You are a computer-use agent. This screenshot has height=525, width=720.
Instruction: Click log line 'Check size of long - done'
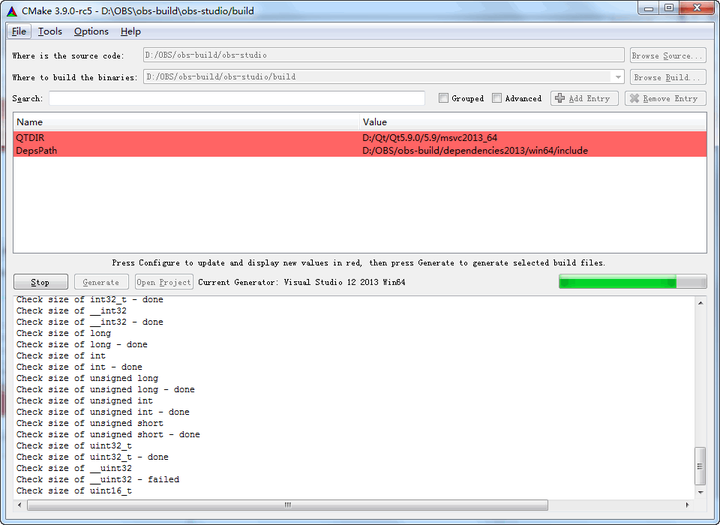82,344
